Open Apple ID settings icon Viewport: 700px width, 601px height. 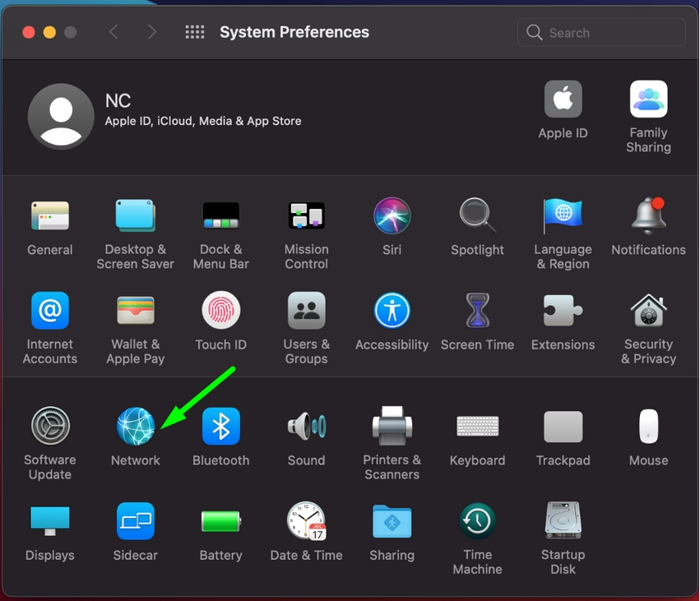coord(563,99)
